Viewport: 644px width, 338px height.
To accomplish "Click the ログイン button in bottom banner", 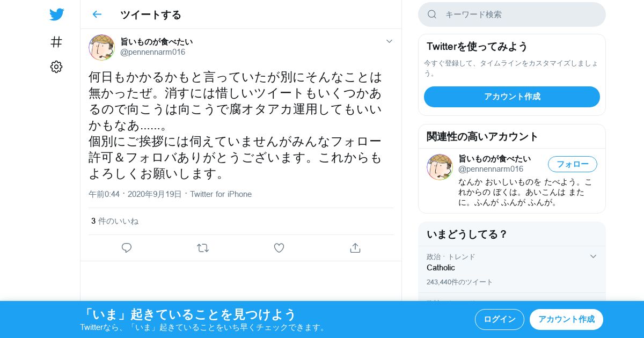I will (x=500, y=319).
